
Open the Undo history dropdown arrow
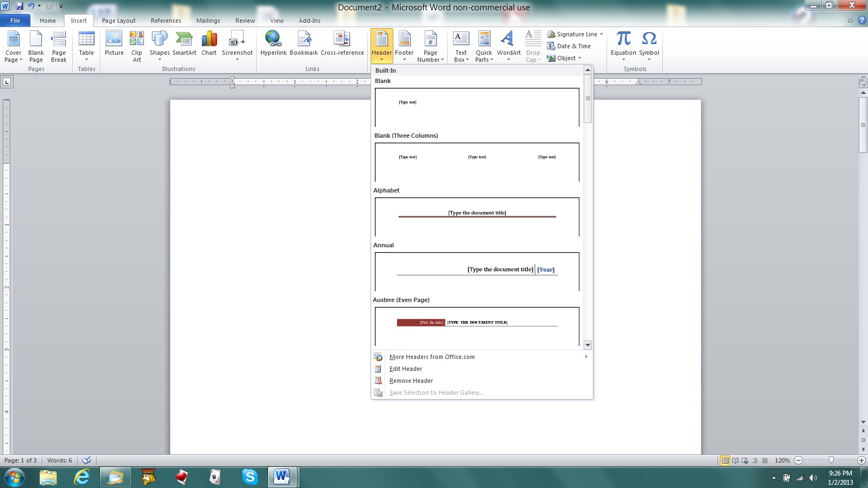(39, 6)
